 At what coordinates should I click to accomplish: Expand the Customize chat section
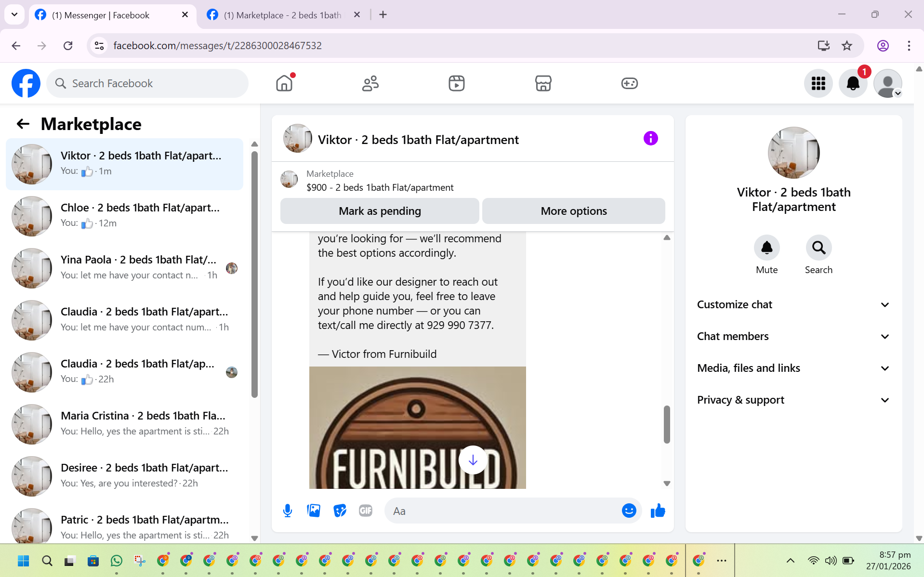tap(793, 304)
